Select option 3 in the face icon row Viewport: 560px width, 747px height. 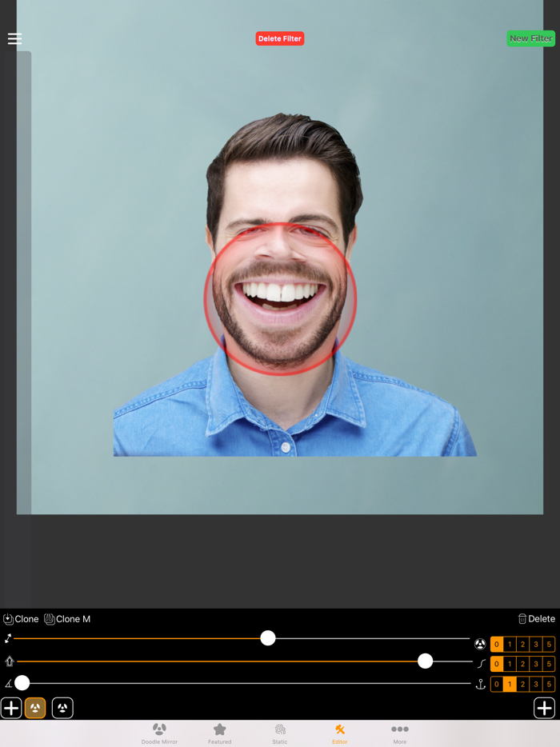[536, 644]
